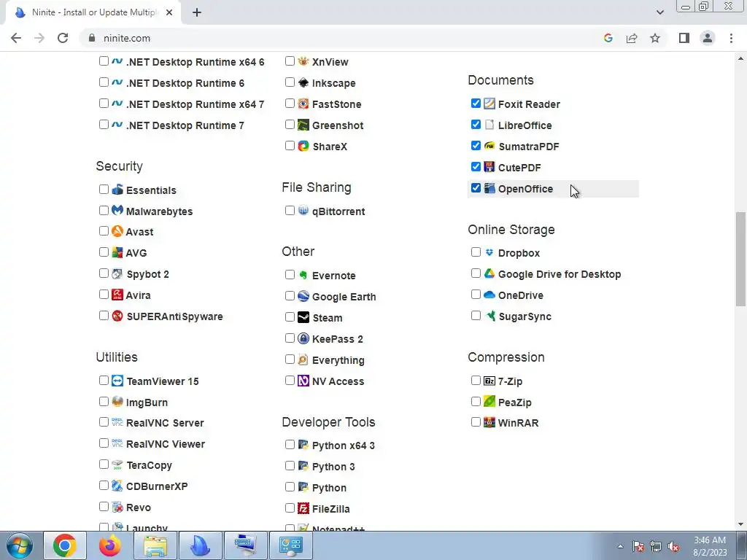Click the FileZilla red icon
The width and height of the screenshot is (747, 560).
(x=303, y=508)
